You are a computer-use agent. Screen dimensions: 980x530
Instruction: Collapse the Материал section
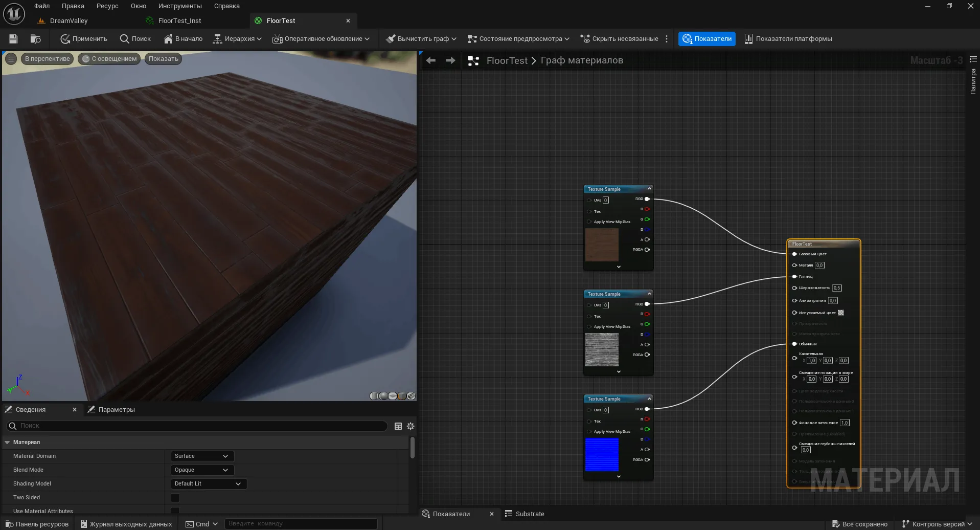pos(7,443)
